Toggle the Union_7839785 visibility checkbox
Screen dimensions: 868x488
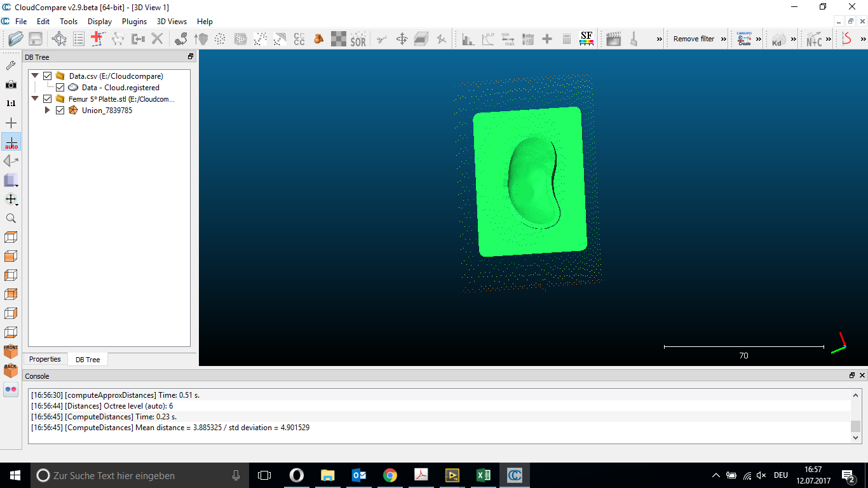click(60, 111)
